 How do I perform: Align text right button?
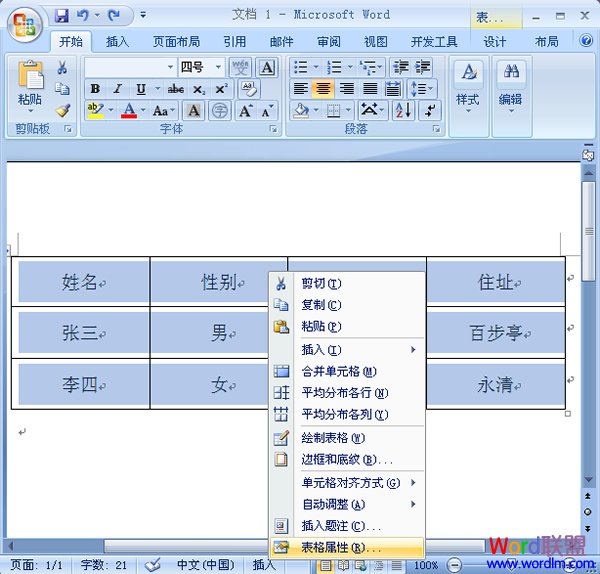click(347, 89)
